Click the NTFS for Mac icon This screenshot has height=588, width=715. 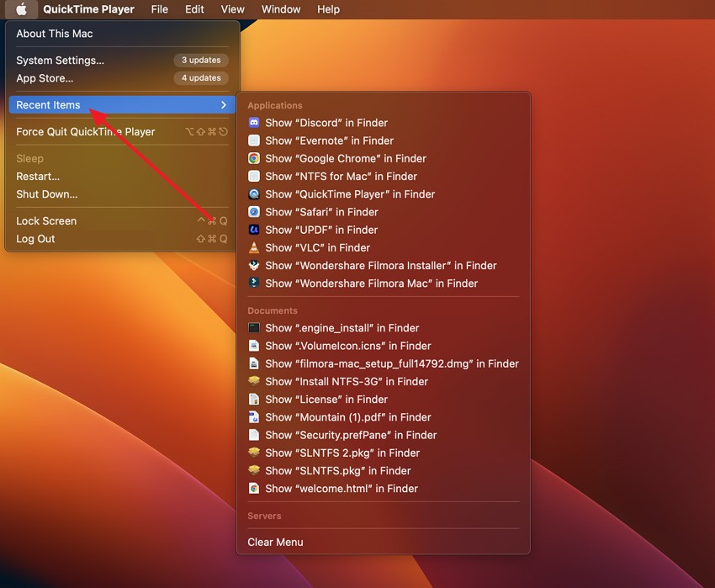pyautogui.click(x=254, y=176)
